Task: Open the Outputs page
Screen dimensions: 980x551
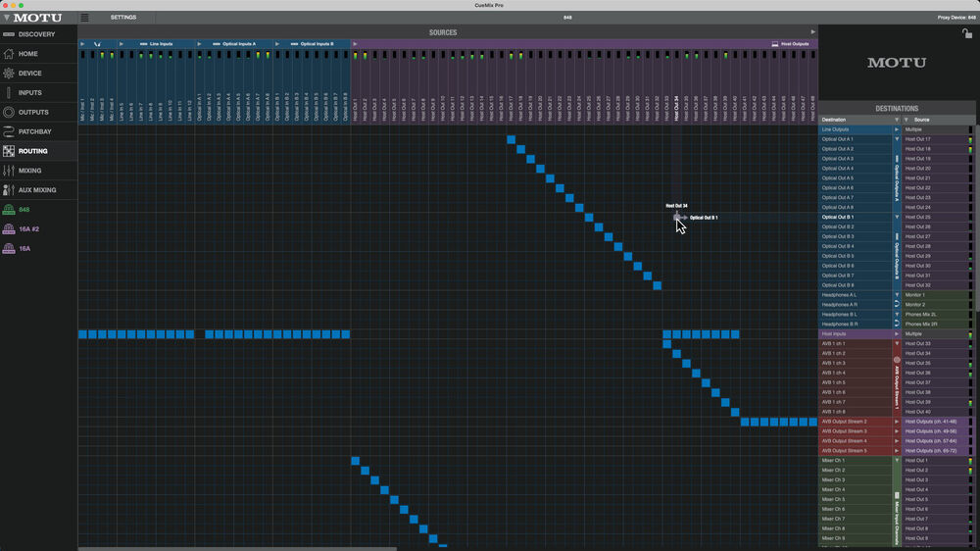Action: coord(32,113)
